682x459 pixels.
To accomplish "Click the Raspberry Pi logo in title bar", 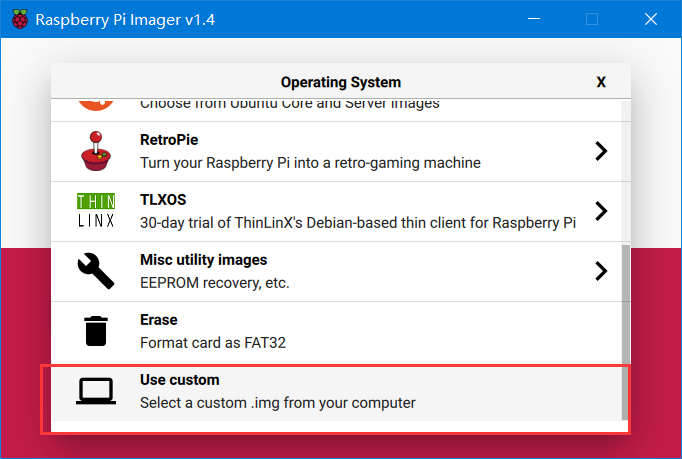I will 20,19.
